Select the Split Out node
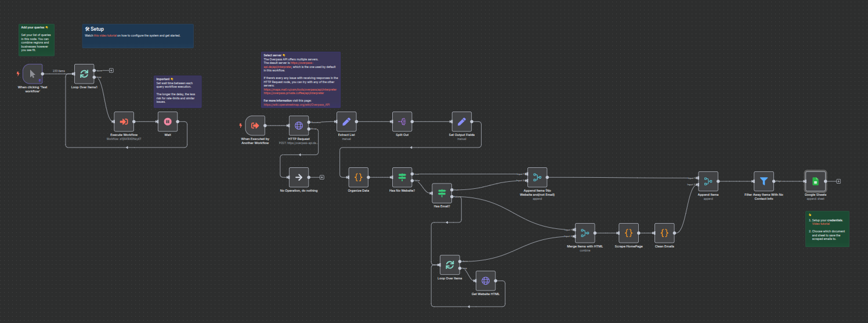 point(402,121)
